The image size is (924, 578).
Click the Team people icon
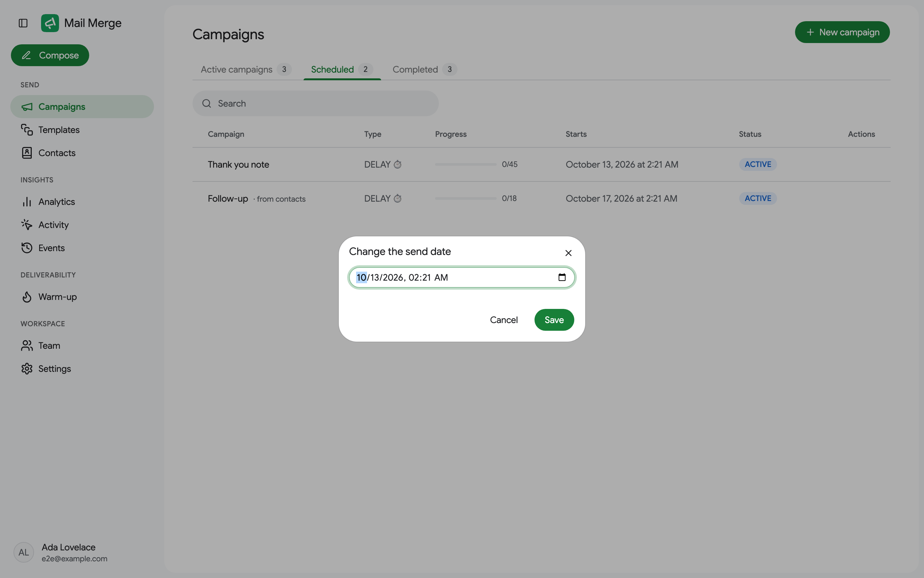click(27, 346)
